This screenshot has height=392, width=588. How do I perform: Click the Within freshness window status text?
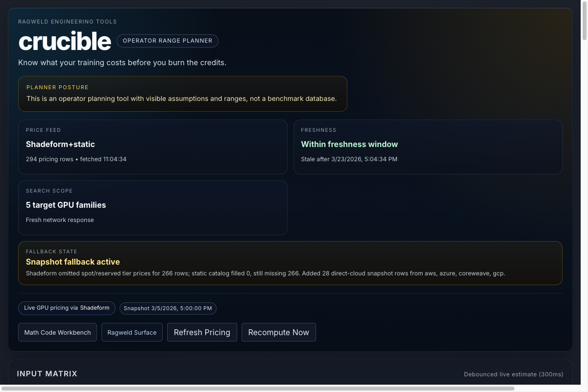pos(349,144)
